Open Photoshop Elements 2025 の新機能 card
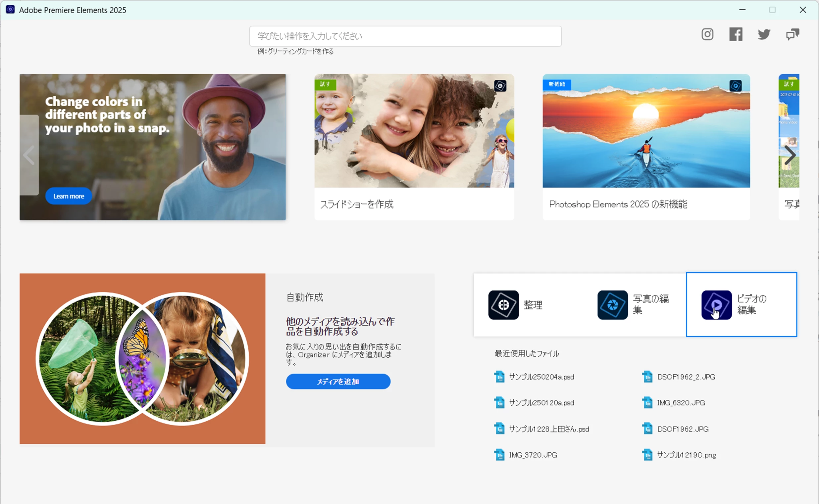Viewport: 819px width, 504px height. click(646, 147)
